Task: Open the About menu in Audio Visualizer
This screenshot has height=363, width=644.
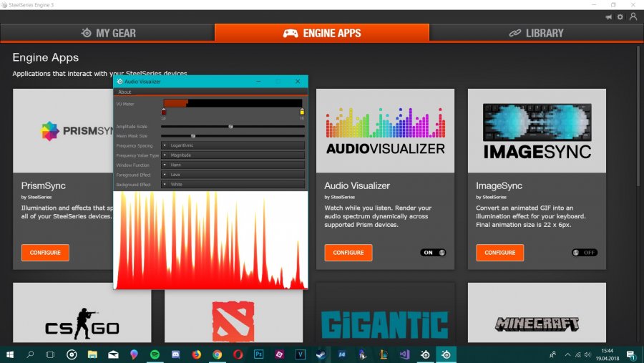Action: pyautogui.click(x=125, y=92)
